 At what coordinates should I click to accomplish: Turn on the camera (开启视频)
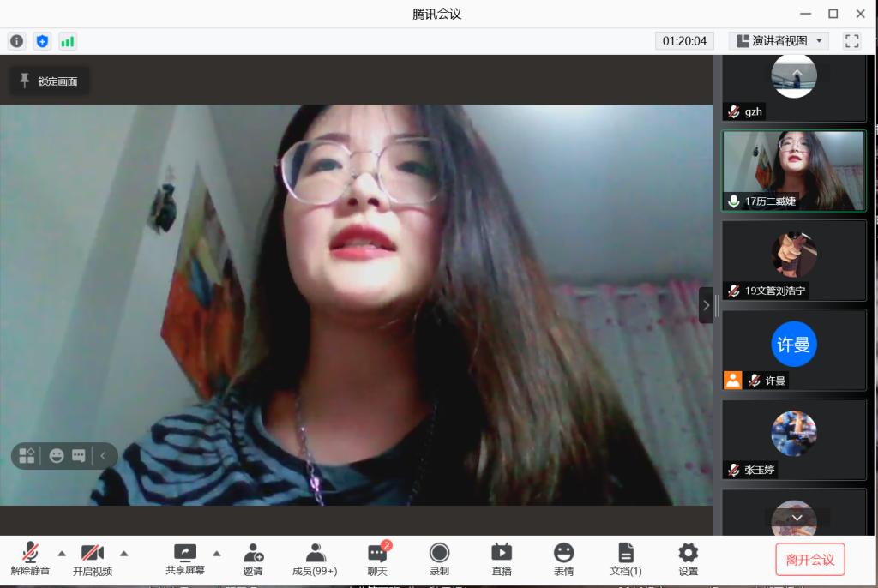pos(92,559)
